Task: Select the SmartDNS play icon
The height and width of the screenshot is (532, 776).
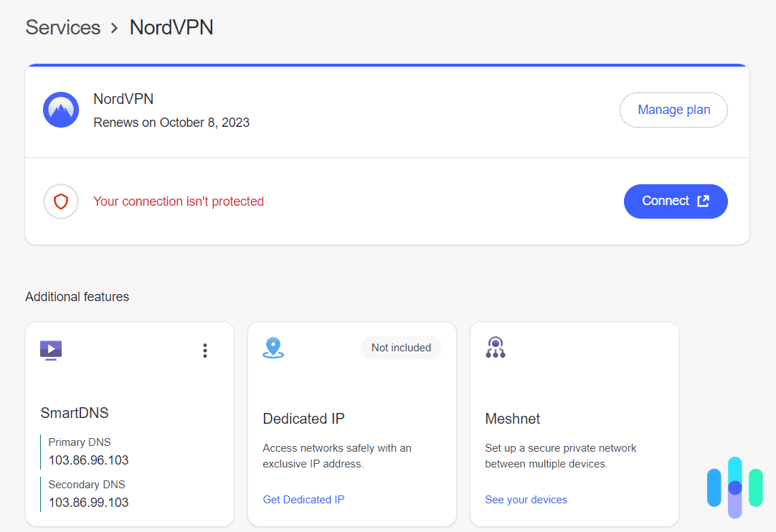Action: pos(50,350)
